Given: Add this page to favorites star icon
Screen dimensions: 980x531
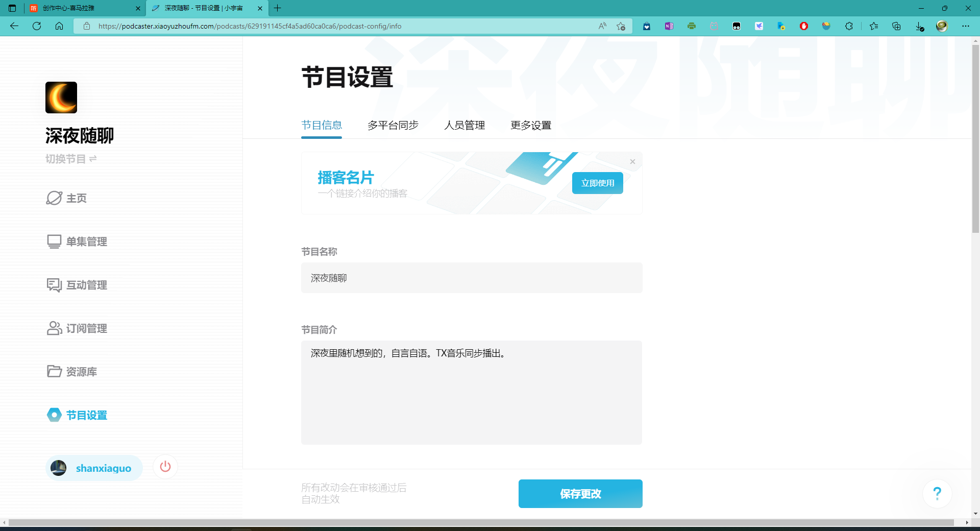Looking at the screenshot, I should tap(621, 26).
